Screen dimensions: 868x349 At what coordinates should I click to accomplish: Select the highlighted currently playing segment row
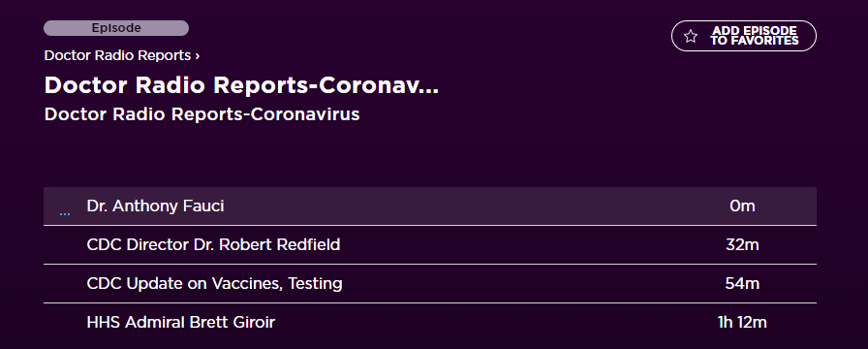tap(430, 206)
